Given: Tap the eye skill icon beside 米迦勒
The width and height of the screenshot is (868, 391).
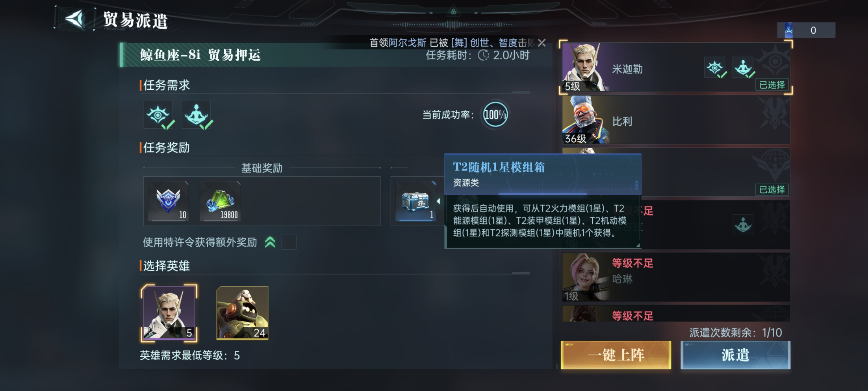Looking at the screenshot, I should [x=715, y=67].
